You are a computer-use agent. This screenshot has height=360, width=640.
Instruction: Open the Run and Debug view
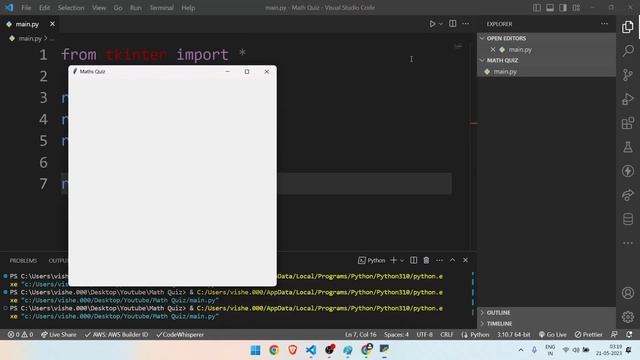tap(628, 99)
